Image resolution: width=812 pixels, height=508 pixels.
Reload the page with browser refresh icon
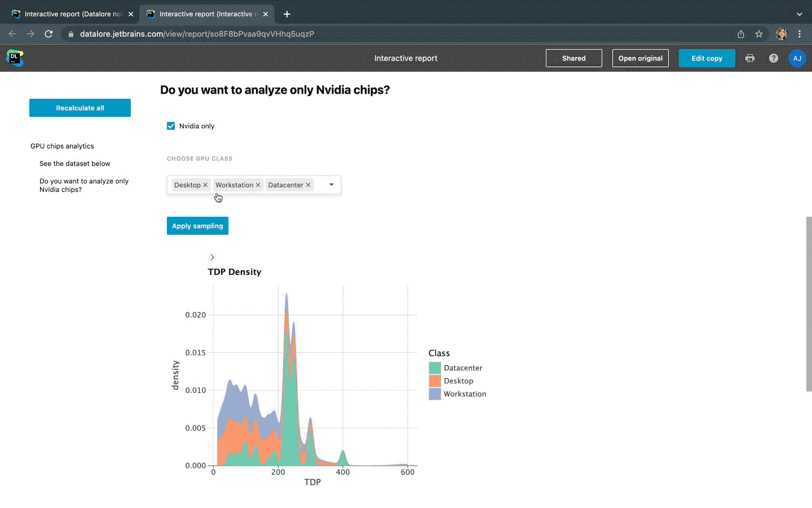(48, 34)
